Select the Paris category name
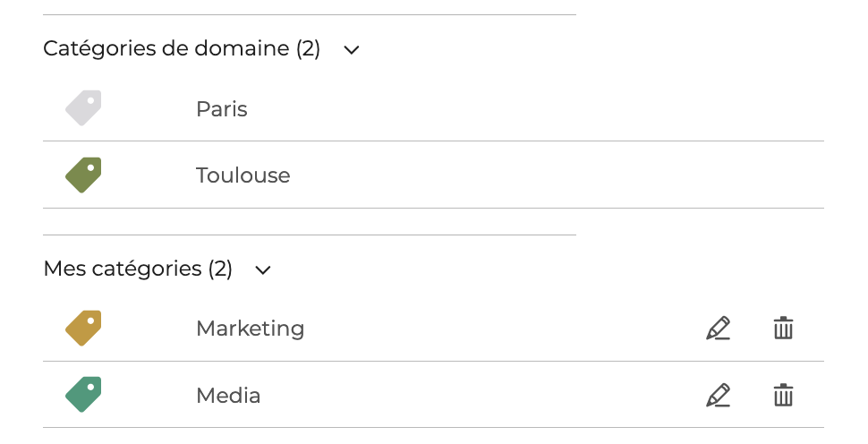Image resolution: width=868 pixels, height=444 pixels. [x=221, y=109]
